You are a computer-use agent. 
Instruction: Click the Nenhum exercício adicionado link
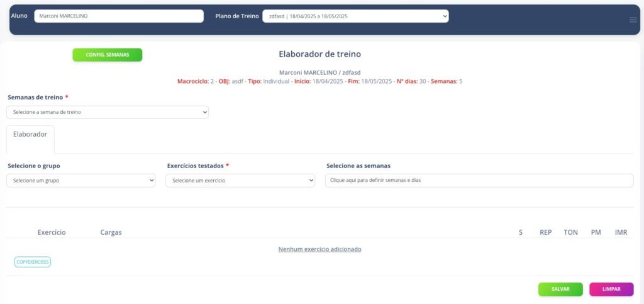pyautogui.click(x=319, y=249)
